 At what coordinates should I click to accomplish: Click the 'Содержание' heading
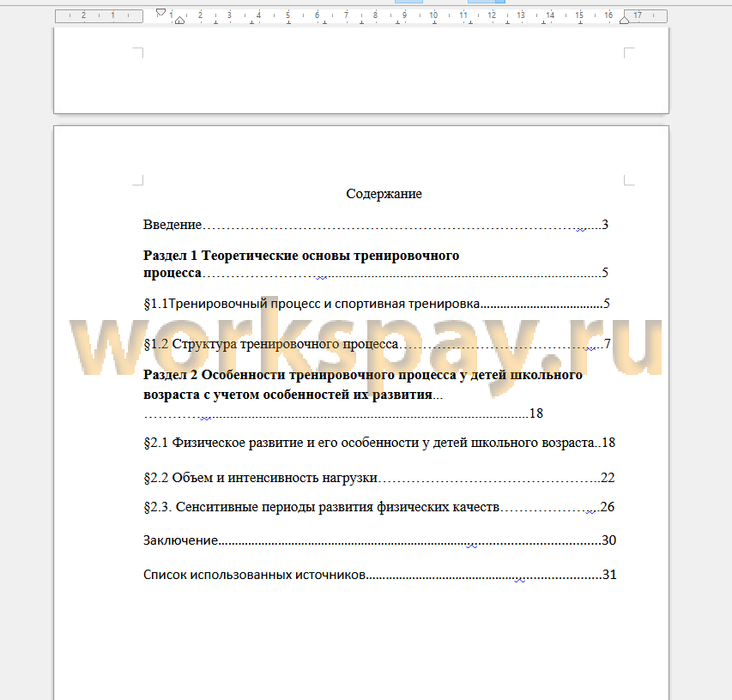384,194
